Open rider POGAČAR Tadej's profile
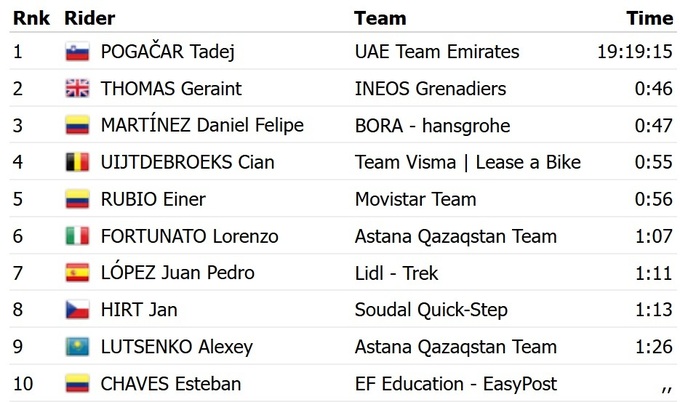Image resolution: width=680 pixels, height=402 pixels. 168,52
